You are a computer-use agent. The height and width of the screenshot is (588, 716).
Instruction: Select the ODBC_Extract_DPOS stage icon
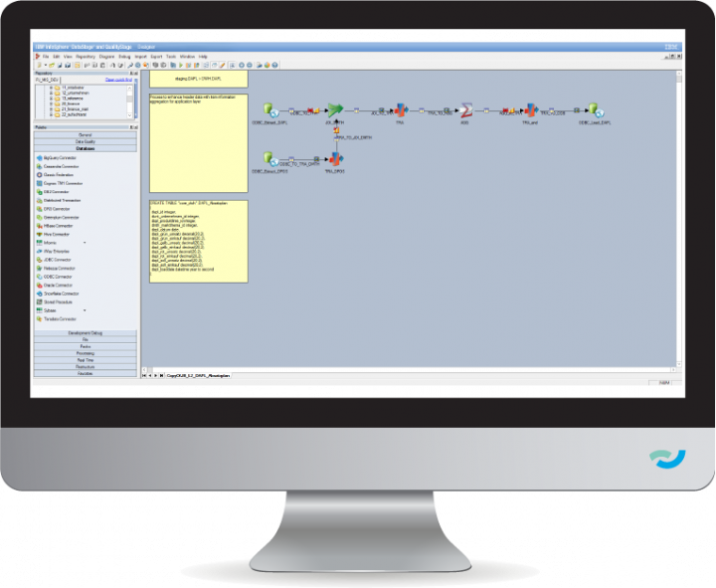[270, 159]
